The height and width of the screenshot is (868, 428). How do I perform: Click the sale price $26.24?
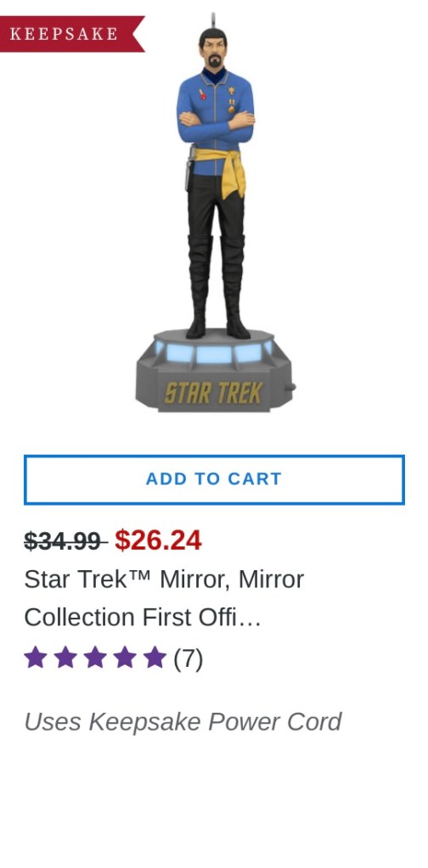tap(158, 540)
